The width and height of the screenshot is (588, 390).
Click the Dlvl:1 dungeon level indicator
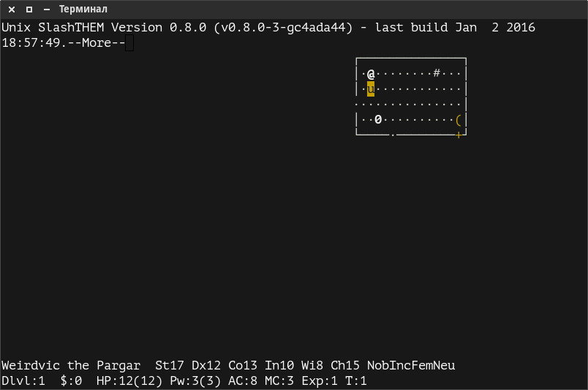(23, 381)
